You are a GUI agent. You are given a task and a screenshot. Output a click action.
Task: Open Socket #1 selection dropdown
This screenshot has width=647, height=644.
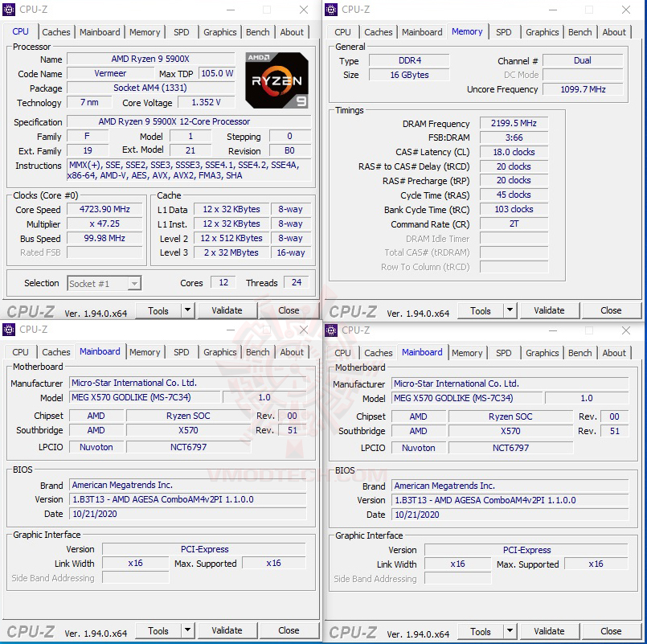(x=104, y=284)
